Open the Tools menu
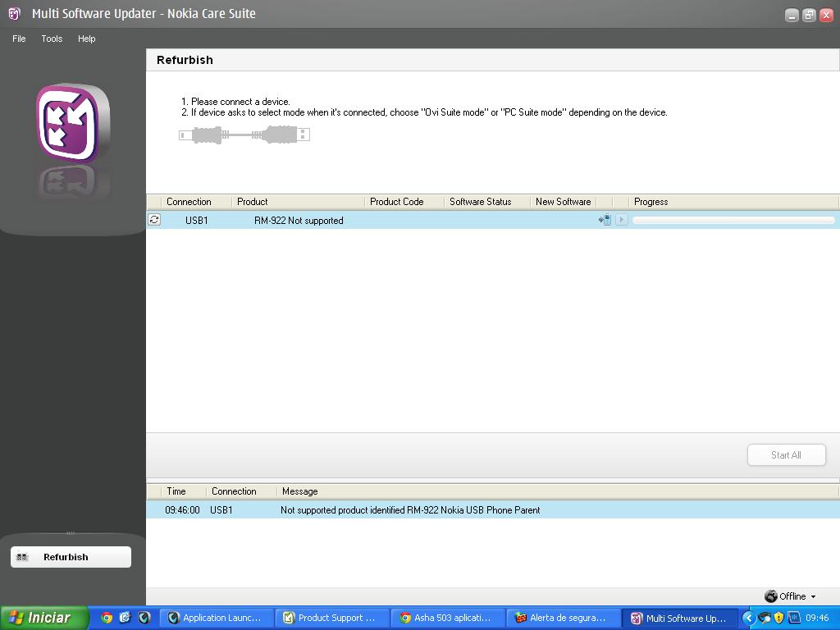This screenshot has height=630, width=840. coord(52,39)
